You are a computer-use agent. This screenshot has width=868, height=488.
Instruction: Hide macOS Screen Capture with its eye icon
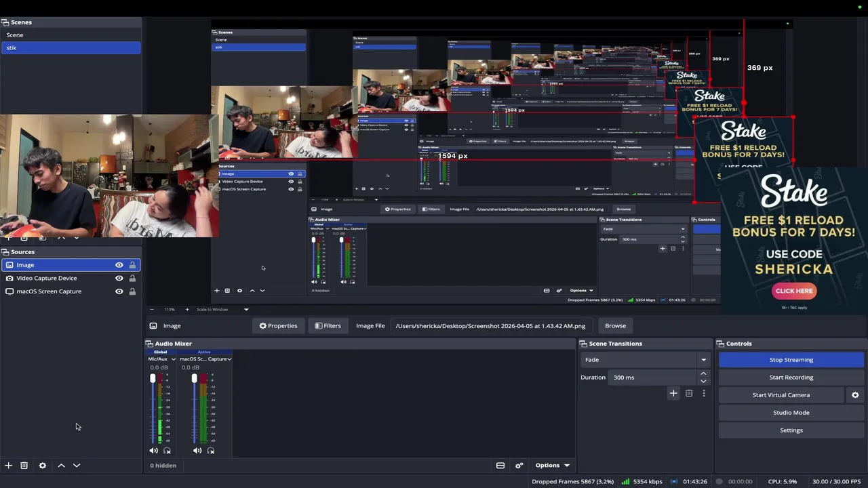[119, 291]
